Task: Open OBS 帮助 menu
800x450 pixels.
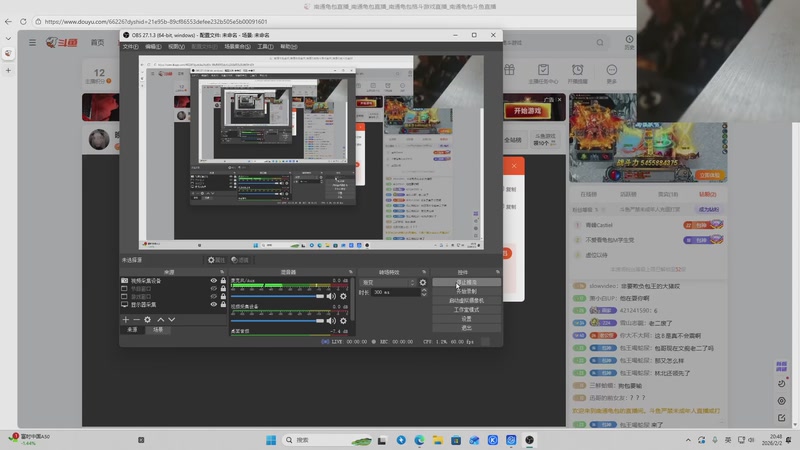Action: (288, 46)
